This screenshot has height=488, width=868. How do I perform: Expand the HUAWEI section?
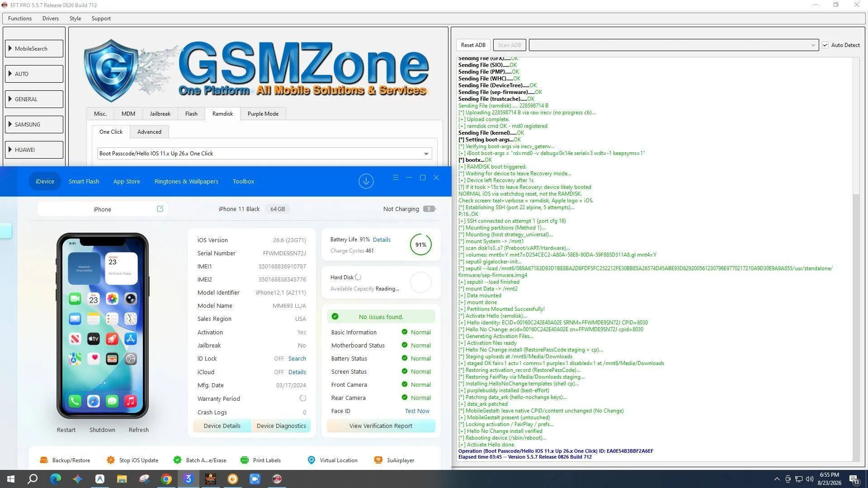[x=34, y=150]
